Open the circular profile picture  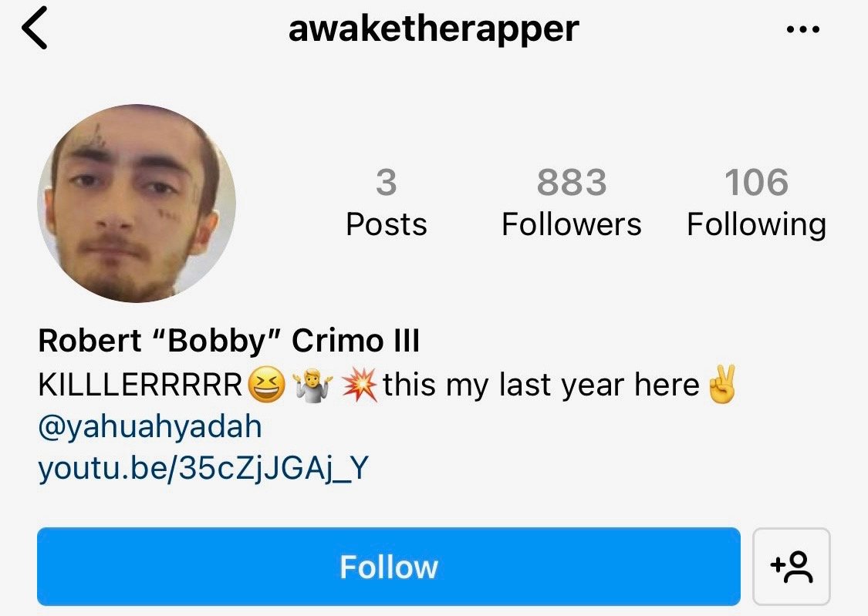coord(137,204)
